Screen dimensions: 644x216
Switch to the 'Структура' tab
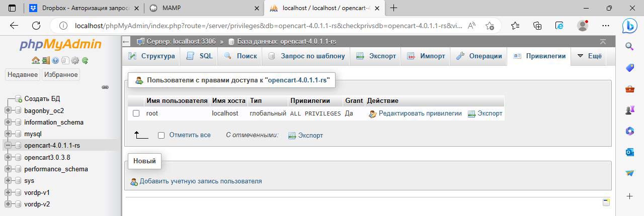point(151,56)
